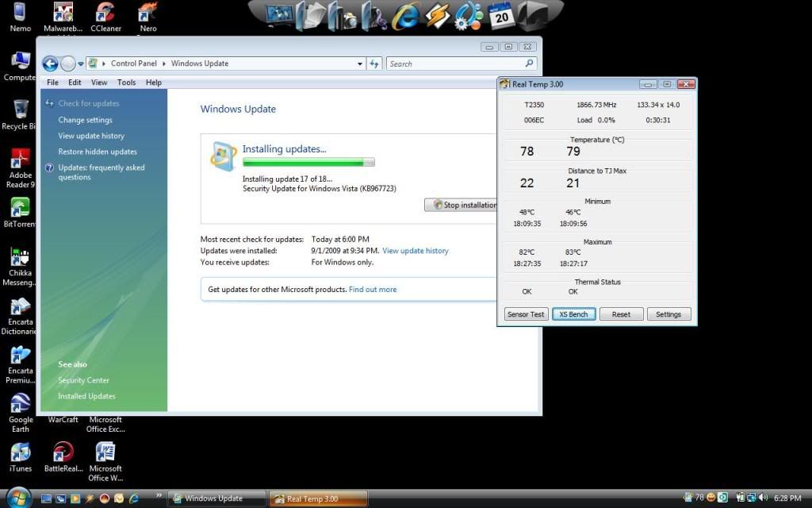Open the Microsoft Office Word shortcut
The height and width of the screenshot is (508, 812).
(x=105, y=462)
